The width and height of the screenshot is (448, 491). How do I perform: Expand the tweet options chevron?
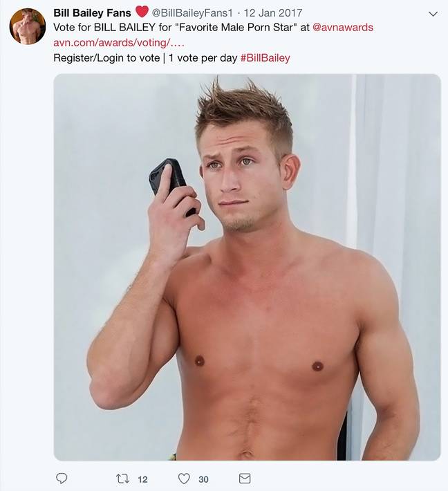click(x=433, y=14)
